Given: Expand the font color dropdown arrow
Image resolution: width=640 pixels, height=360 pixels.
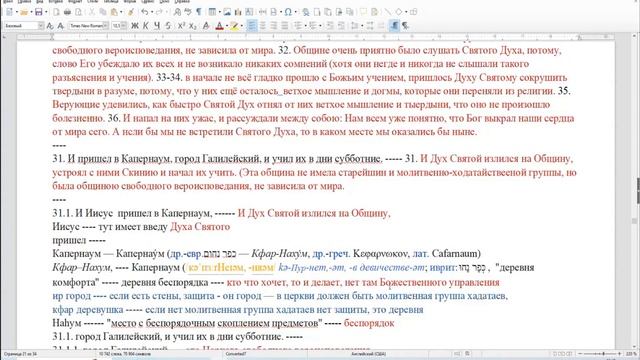Looking at the screenshot, I should coord(226,26).
